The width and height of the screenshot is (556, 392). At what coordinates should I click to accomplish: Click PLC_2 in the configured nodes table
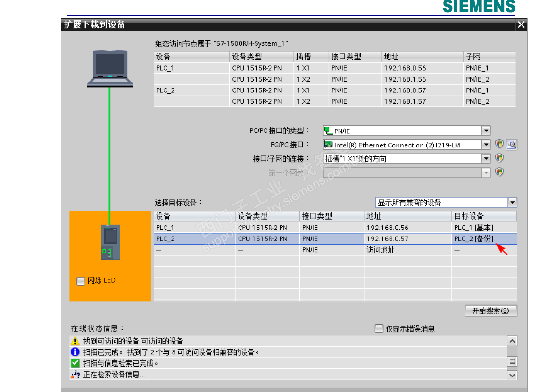[x=165, y=90]
